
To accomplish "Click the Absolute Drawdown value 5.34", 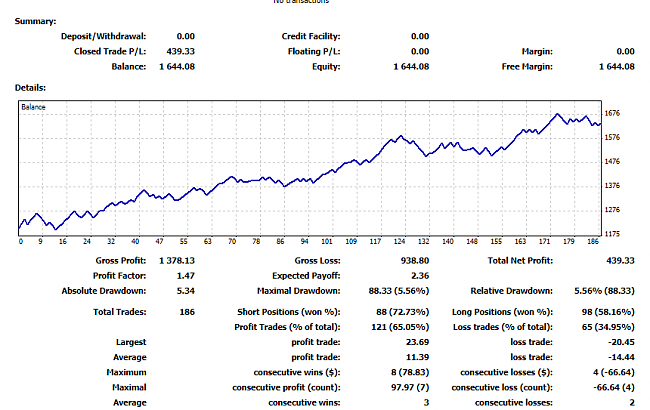I will pyautogui.click(x=186, y=291).
